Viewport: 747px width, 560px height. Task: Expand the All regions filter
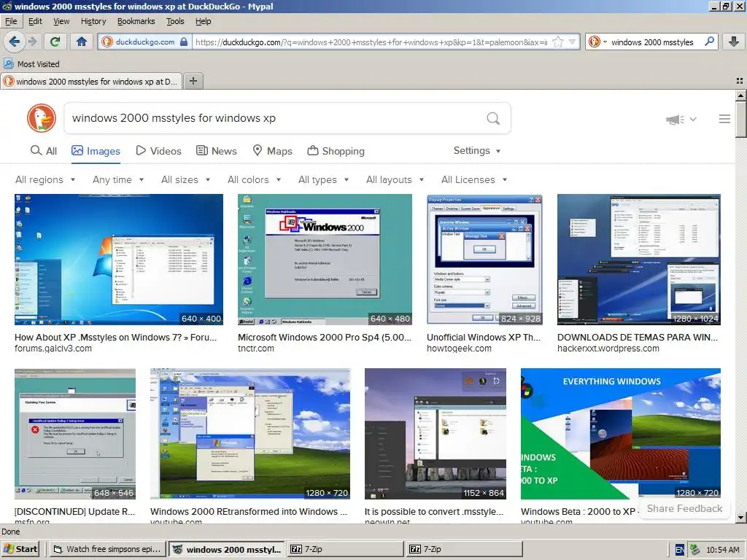pyautogui.click(x=45, y=179)
